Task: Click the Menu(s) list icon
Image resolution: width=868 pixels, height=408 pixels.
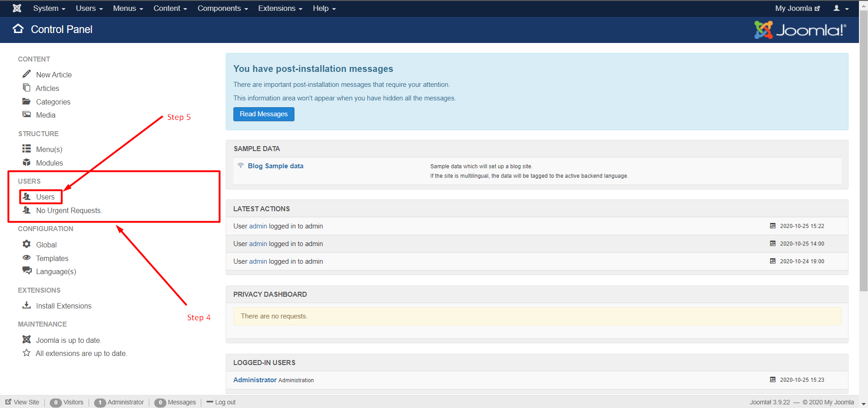Action: [x=27, y=148]
